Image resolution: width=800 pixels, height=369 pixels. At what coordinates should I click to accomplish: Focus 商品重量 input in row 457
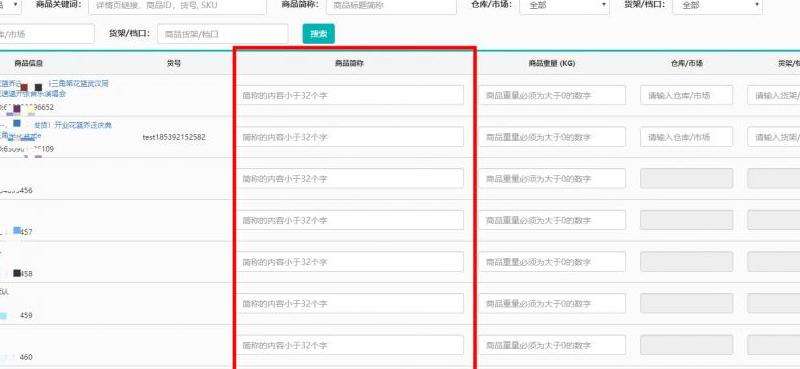pyautogui.click(x=552, y=220)
